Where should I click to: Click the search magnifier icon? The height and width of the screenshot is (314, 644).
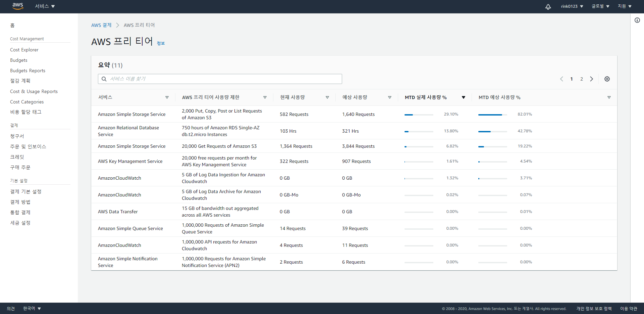click(104, 79)
